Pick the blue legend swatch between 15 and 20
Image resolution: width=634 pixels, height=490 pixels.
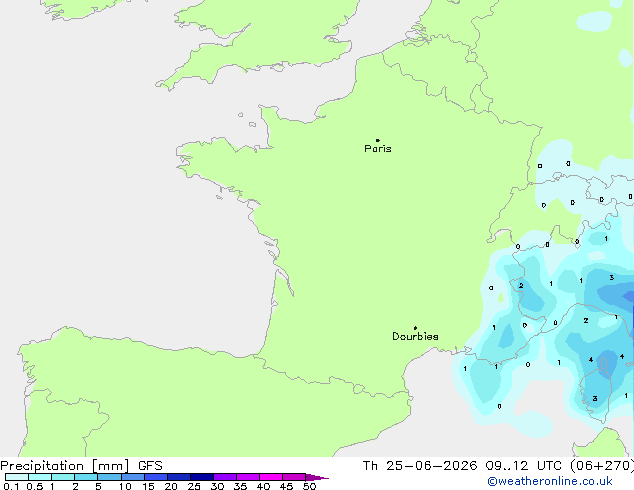(156, 477)
